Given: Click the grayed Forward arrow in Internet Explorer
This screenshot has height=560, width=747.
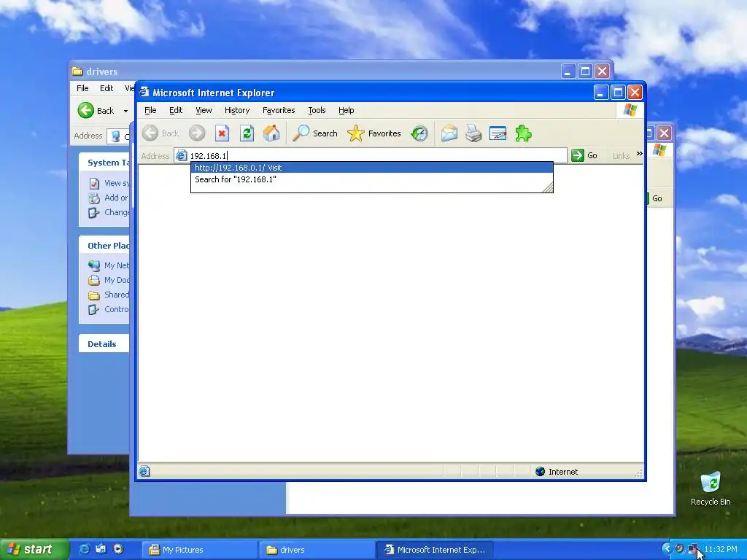Looking at the screenshot, I should [197, 133].
